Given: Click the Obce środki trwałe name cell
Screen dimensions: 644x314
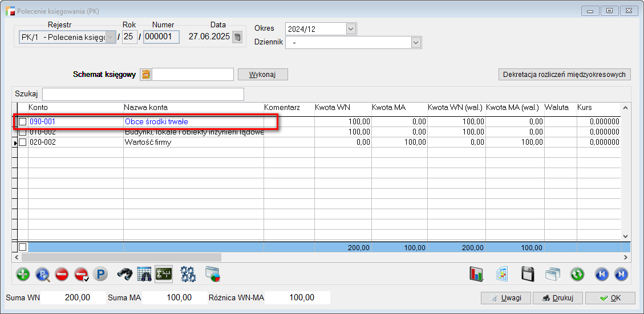Looking at the screenshot, I should (193, 122).
